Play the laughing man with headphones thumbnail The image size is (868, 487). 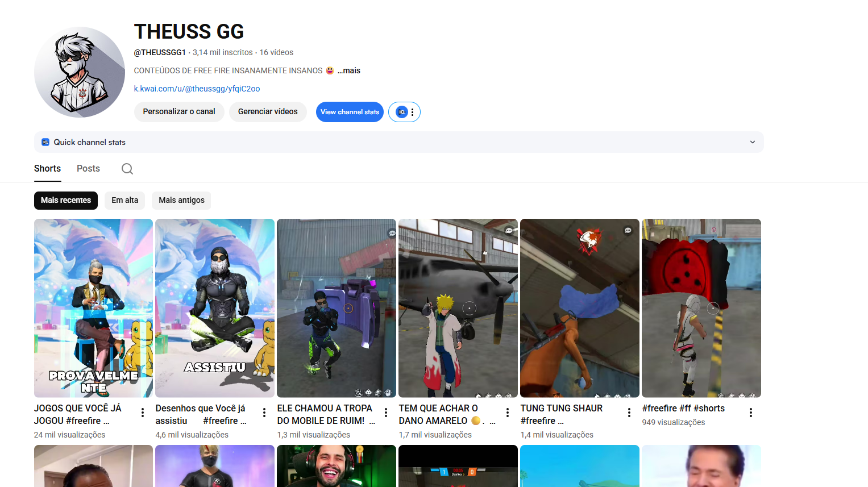tap(337, 466)
